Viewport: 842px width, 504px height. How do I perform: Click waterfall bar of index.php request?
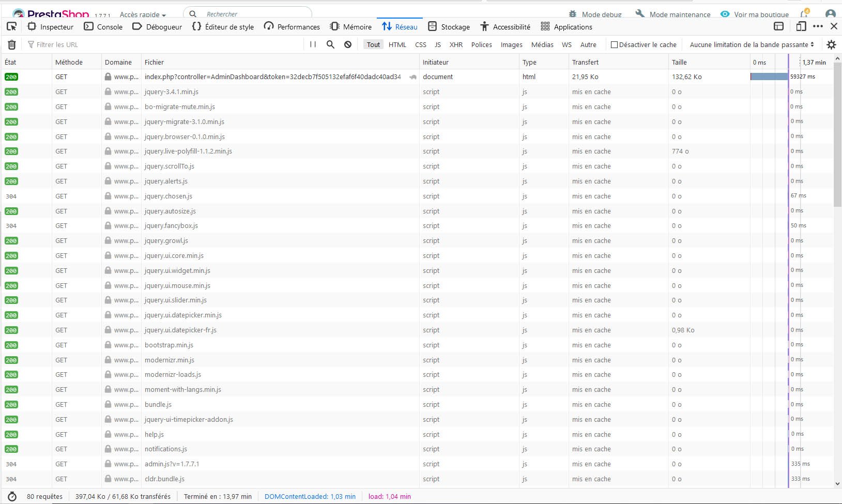[x=769, y=77]
